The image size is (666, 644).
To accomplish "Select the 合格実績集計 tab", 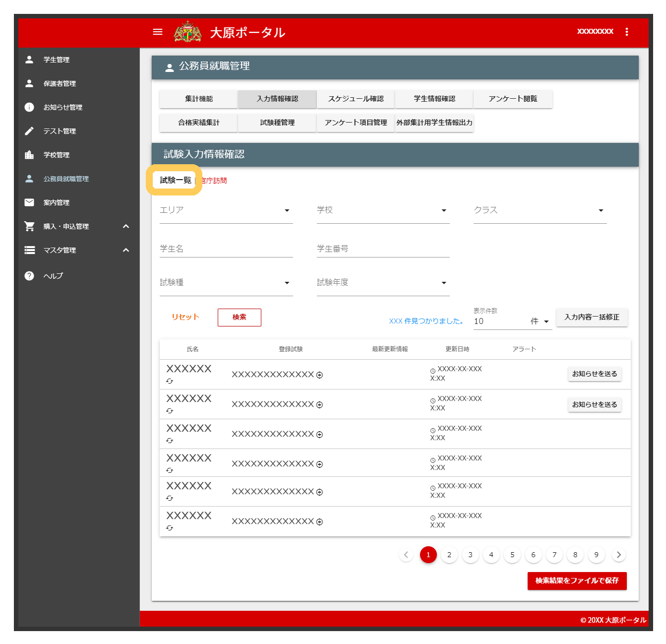I will point(199,123).
